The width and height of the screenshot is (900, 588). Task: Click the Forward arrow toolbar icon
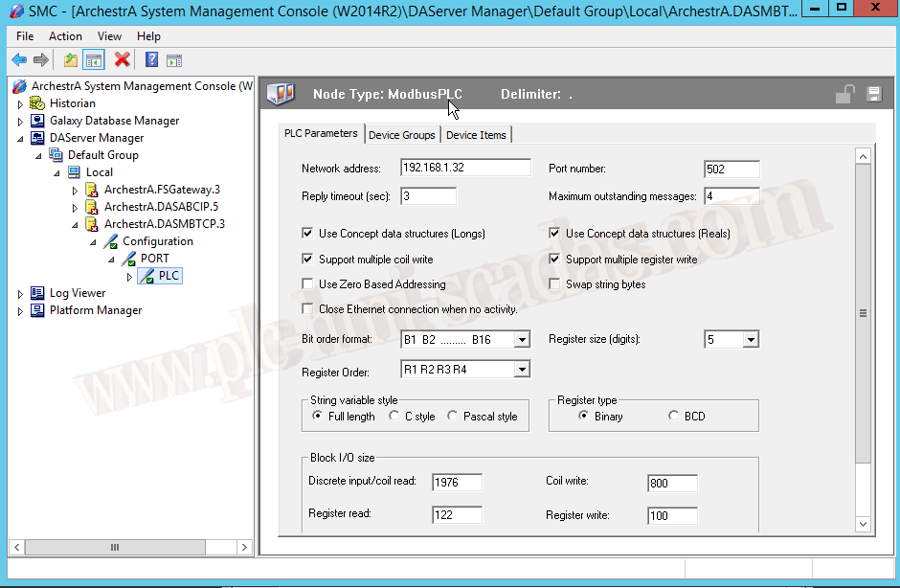pyautogui.click(x=41, y=60)
